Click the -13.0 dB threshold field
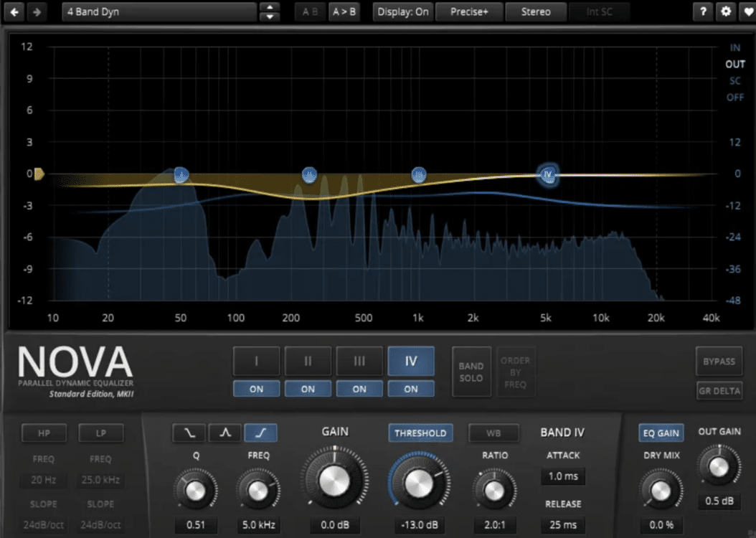Image resolution: width=756 pixels, height=538 pixels. pos(419,525)
